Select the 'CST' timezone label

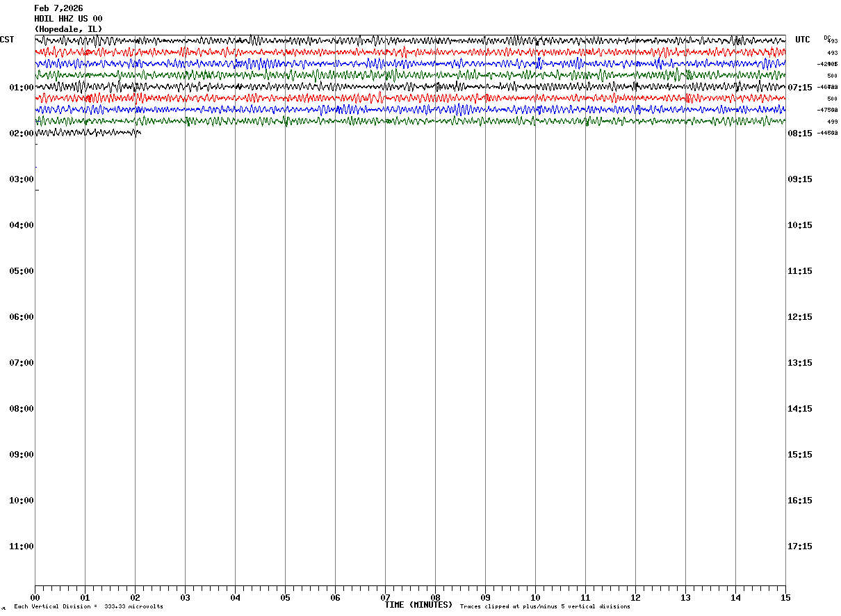point(7,40)
